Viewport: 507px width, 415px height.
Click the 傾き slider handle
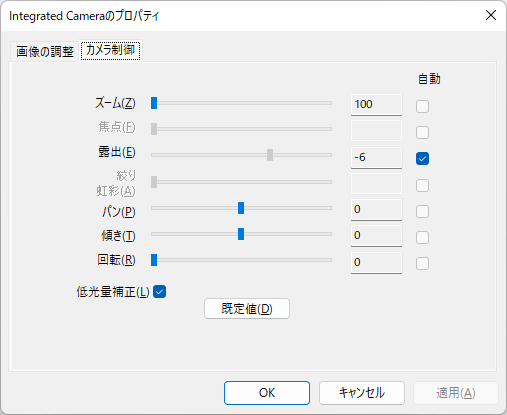[x=241, y=234]
